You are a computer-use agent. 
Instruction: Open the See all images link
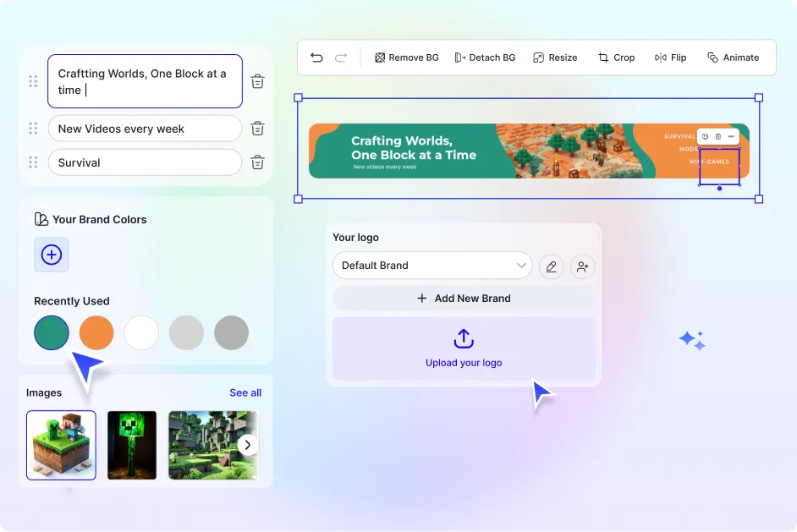[x=245, y=392]
